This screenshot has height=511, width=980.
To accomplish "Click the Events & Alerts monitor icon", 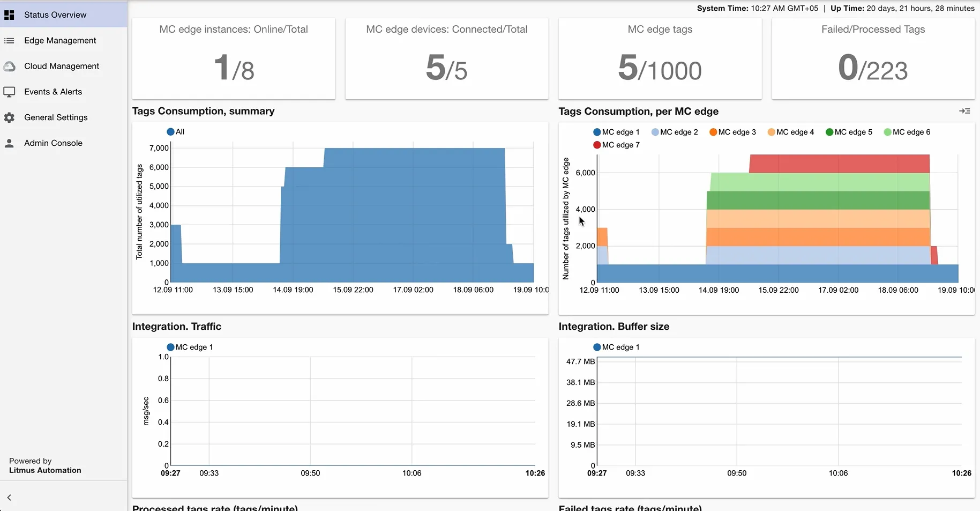I will tap(9, 92).
